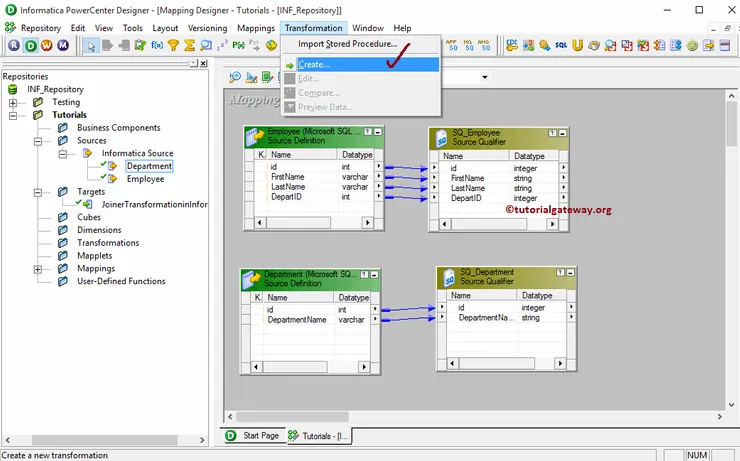Click the workspace vertical scrollbar down arrow
Image resolution: width=740 pixels, height=461 pixels.
(731, 405)
